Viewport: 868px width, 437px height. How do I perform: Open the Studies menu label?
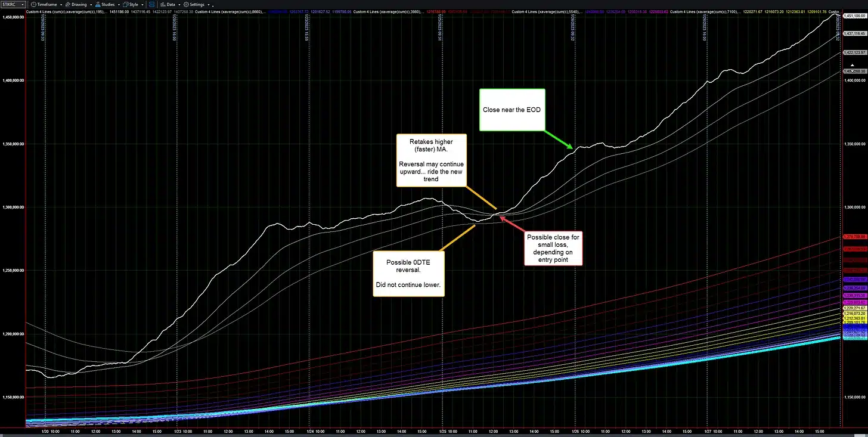(x=108, y=4)
